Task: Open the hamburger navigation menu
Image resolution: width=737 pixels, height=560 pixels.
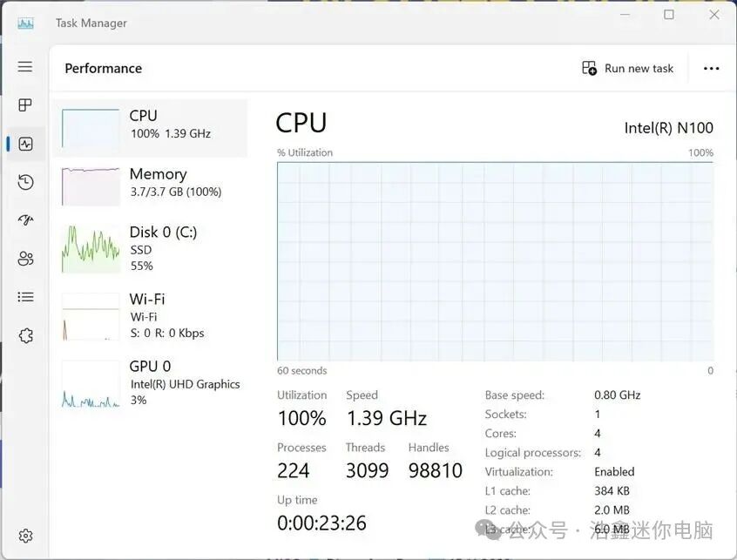Action: (25, 66)
